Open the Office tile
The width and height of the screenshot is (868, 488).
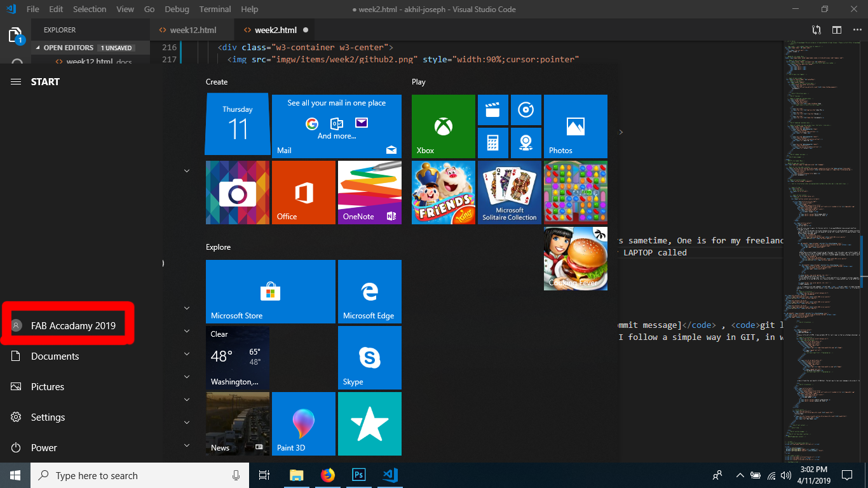304,193
